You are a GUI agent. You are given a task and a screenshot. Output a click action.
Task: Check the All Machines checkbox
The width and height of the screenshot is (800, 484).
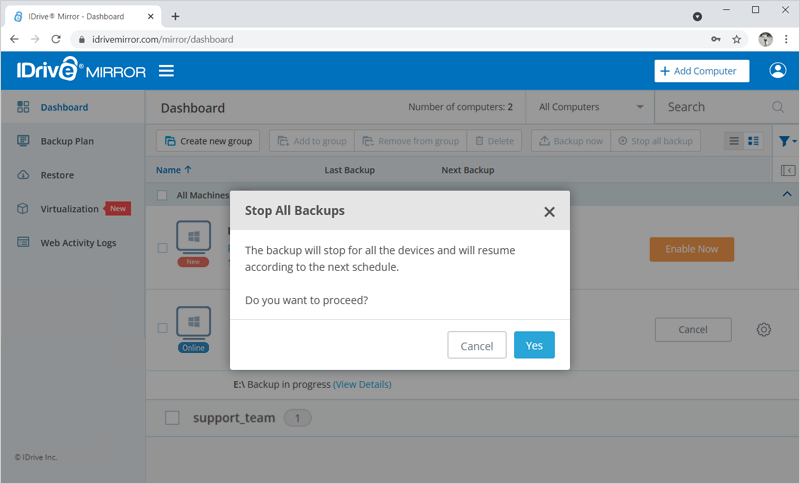pos(162,195)
